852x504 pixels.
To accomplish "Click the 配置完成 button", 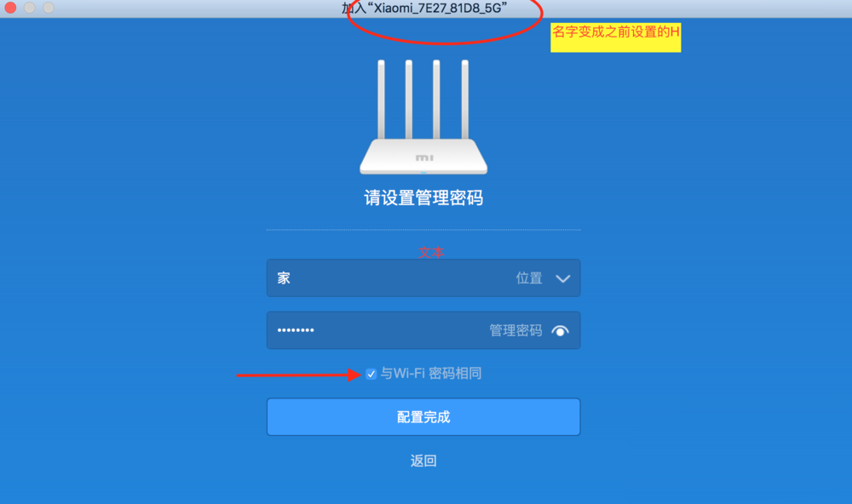I will click(423, 417).
